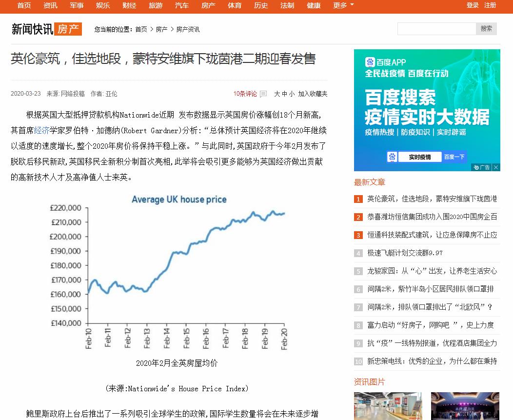Open article 极速飞艇计划交流群9.97
This screenshot has height=420, width=513.
click(x=405, y=253)
